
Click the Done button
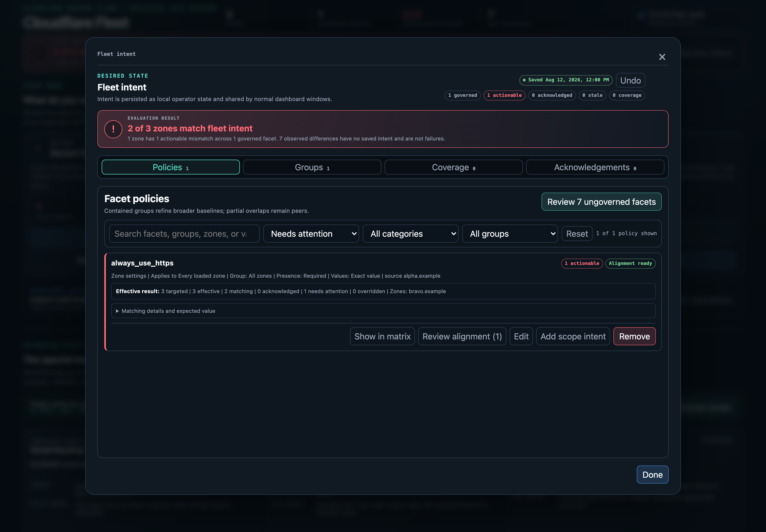pos(652,475)
